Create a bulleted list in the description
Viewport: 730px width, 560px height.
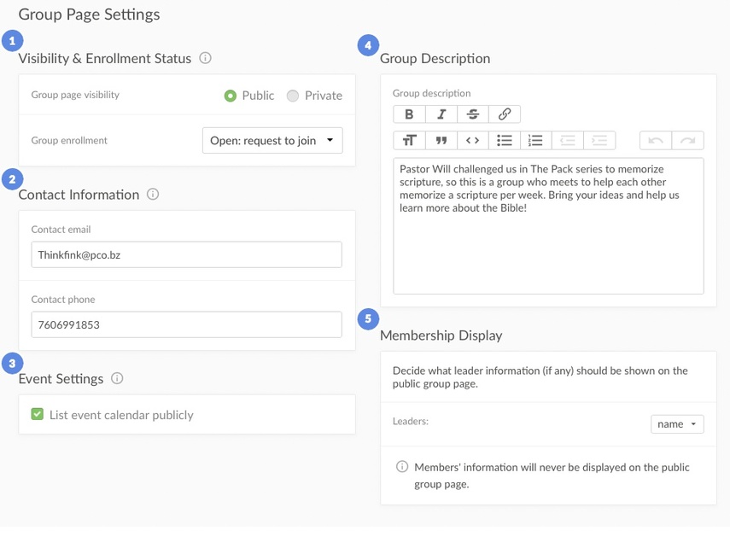pyautogui.click(x=505, y=140)
